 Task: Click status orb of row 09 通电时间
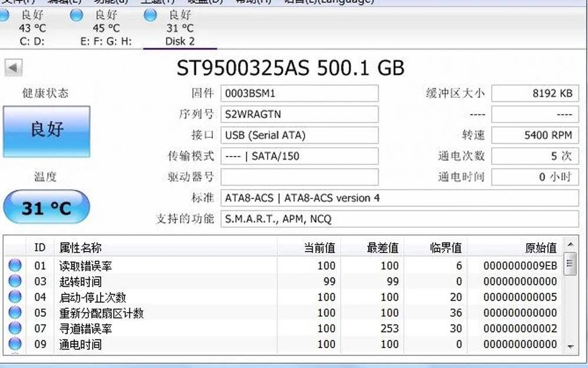click(15, 344)
